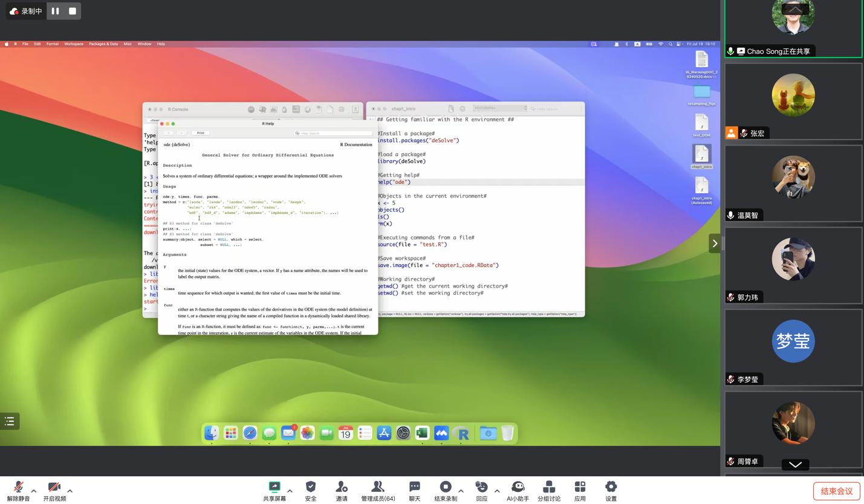Click the help("ode") line in editor
Viewport: 864px width, 504px height.
pos(394,182)
